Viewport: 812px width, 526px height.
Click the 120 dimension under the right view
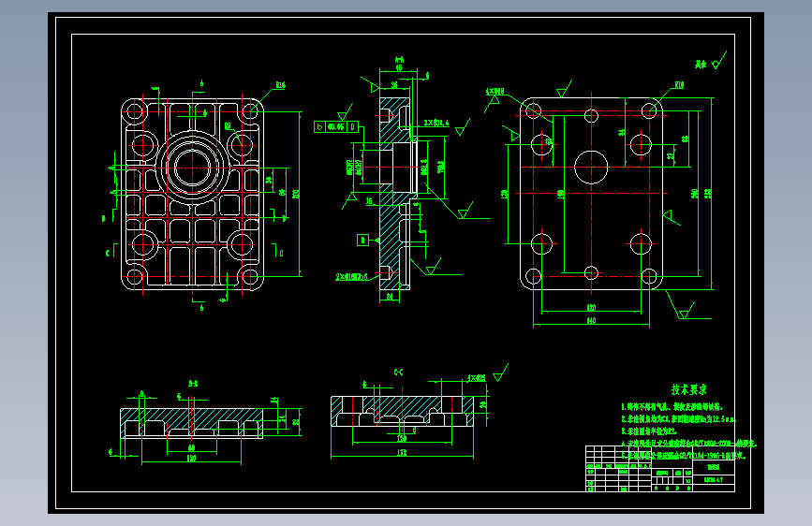(x=591, y=308)
